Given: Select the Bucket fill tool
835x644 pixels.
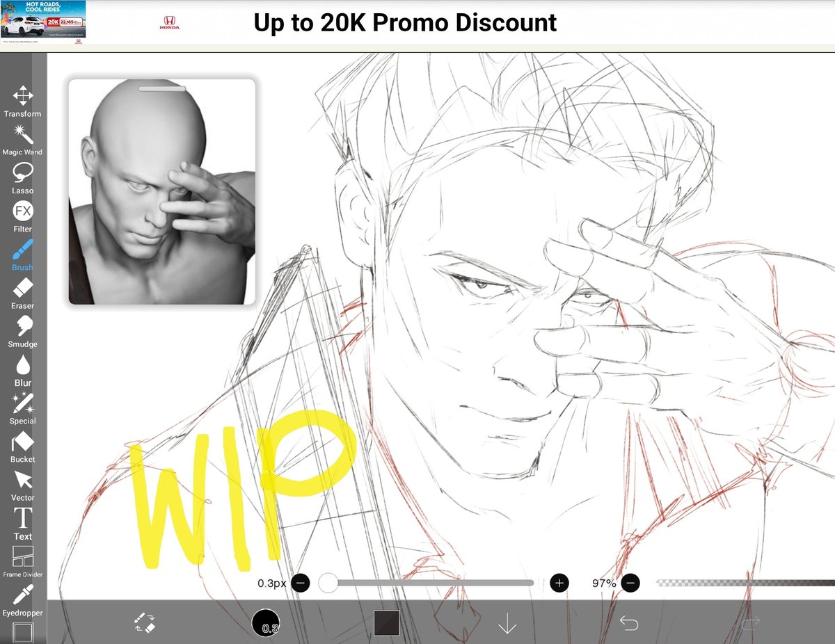Looking at the screenshot, I should click(23, 446).
